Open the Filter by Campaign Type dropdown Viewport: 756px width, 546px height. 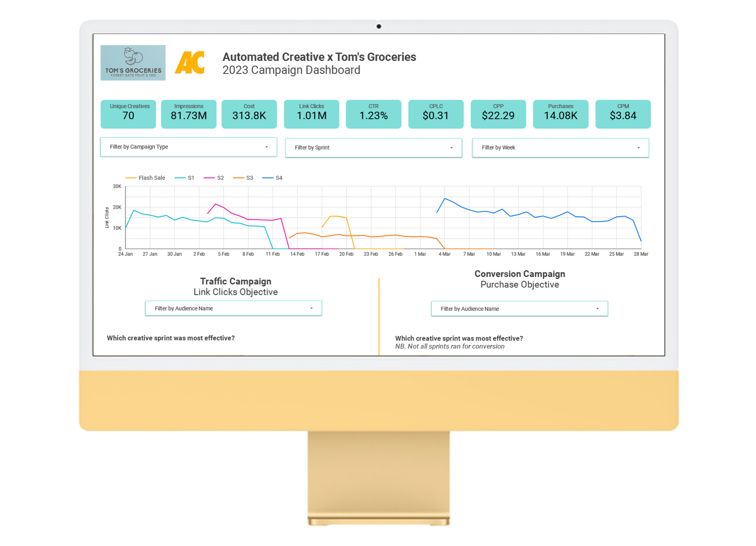[x=188, y=147]
